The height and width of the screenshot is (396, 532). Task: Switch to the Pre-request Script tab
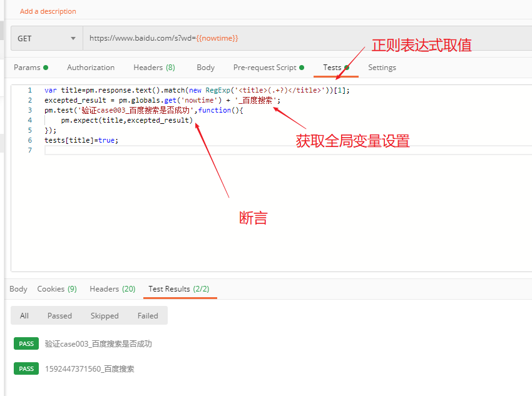click(265, 68)
